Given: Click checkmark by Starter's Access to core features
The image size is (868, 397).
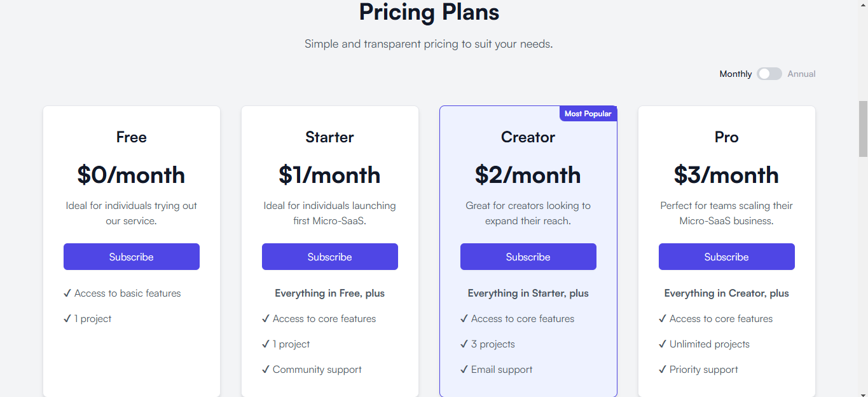Looking at the screenshot, I should click(x=266, y=319).
